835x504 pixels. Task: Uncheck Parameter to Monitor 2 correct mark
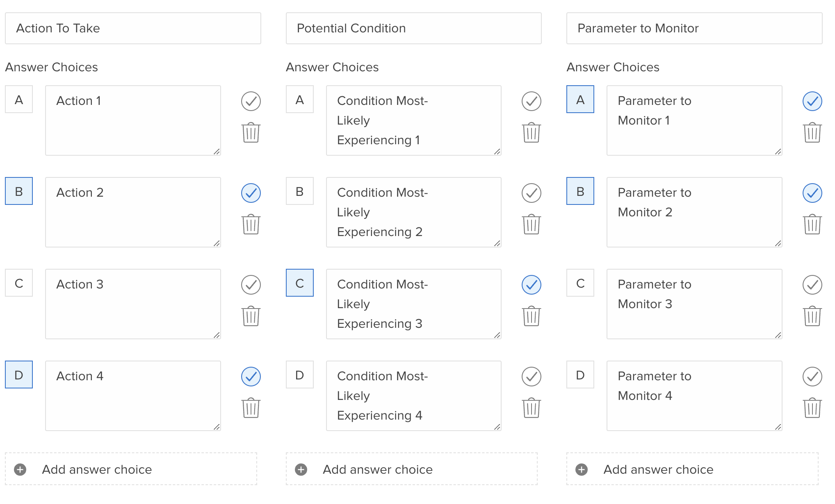[812, 193]
